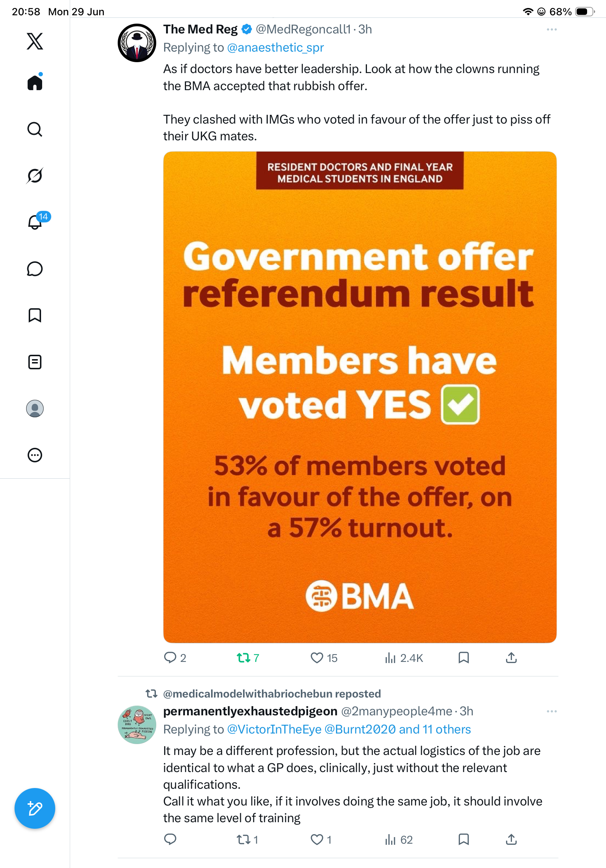Screen dimensions: 606x868
Task: Open sidebar Bookmarks icon
Action: pyautogui.click(x=35, y=315)
